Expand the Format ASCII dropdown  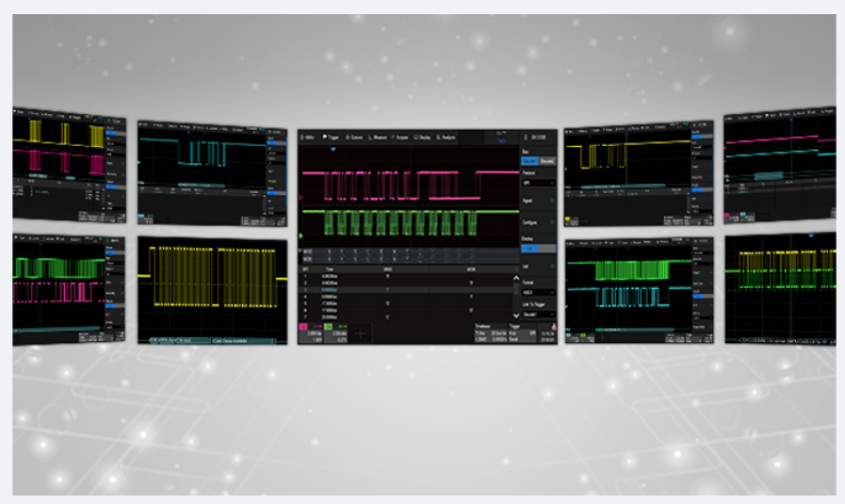pos(537,290)
